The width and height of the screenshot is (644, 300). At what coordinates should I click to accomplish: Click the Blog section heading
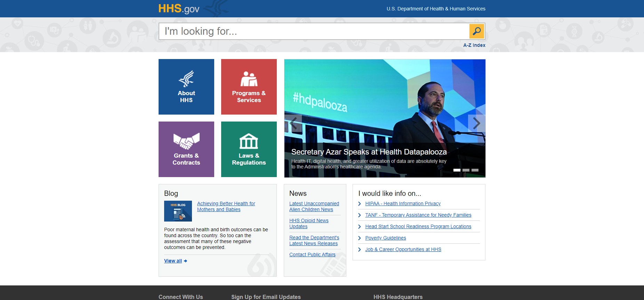point(171,193)
